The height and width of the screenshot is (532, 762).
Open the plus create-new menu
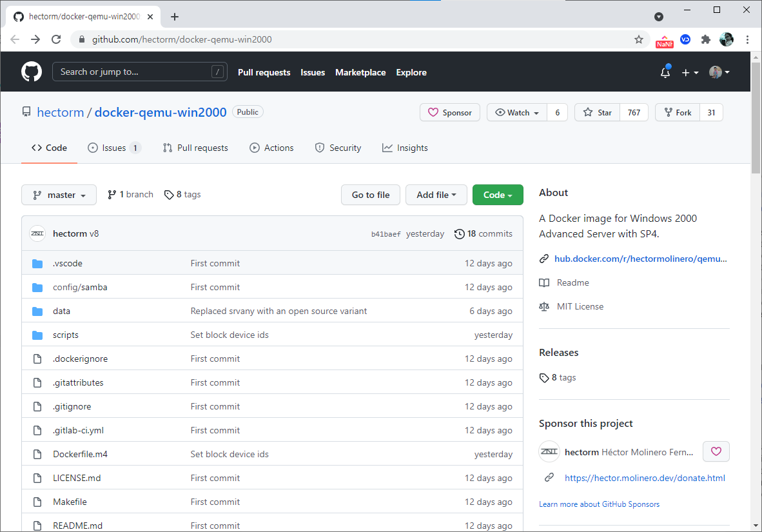[x=690, y=72]
